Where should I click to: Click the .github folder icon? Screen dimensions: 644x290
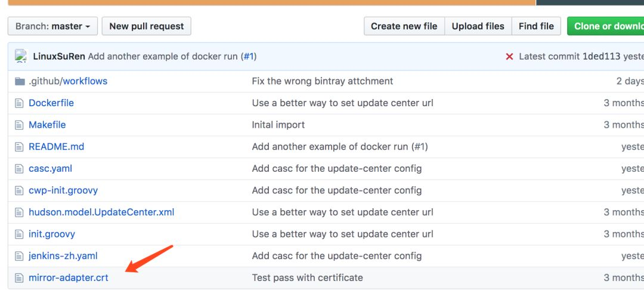(20, 81)
